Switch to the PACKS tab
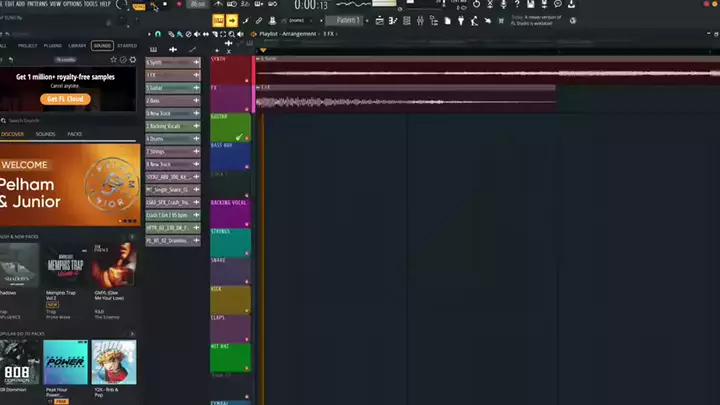This screenshot has width=720, height=405. (x=75, y=134)
